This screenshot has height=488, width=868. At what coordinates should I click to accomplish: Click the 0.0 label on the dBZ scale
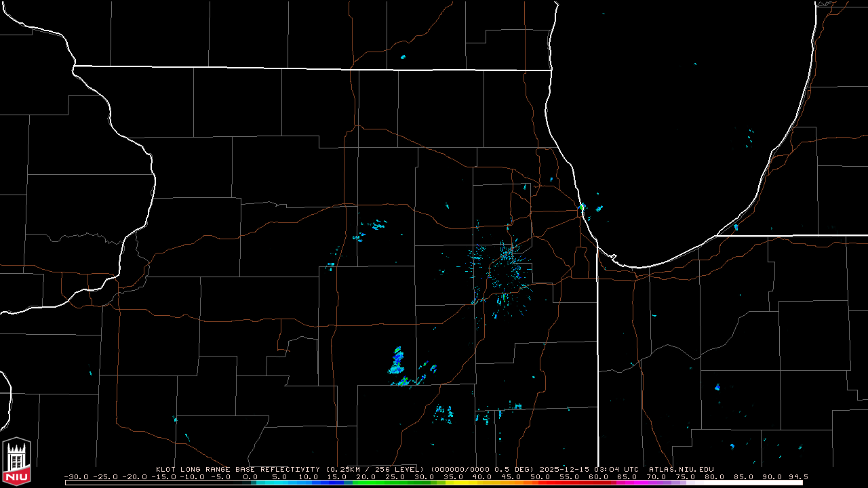(x=250, y=476)
